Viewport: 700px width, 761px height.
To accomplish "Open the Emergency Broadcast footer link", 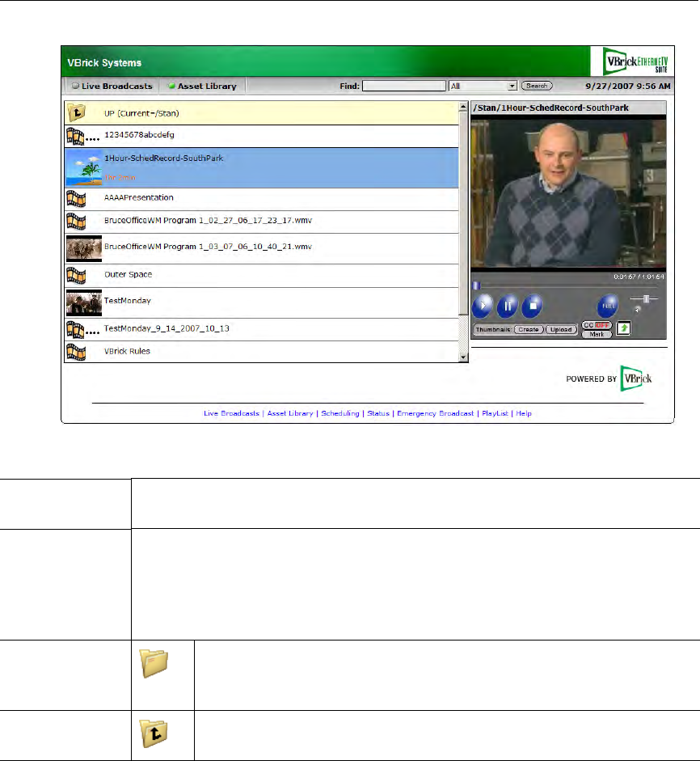I will click(x=435, y=413).
